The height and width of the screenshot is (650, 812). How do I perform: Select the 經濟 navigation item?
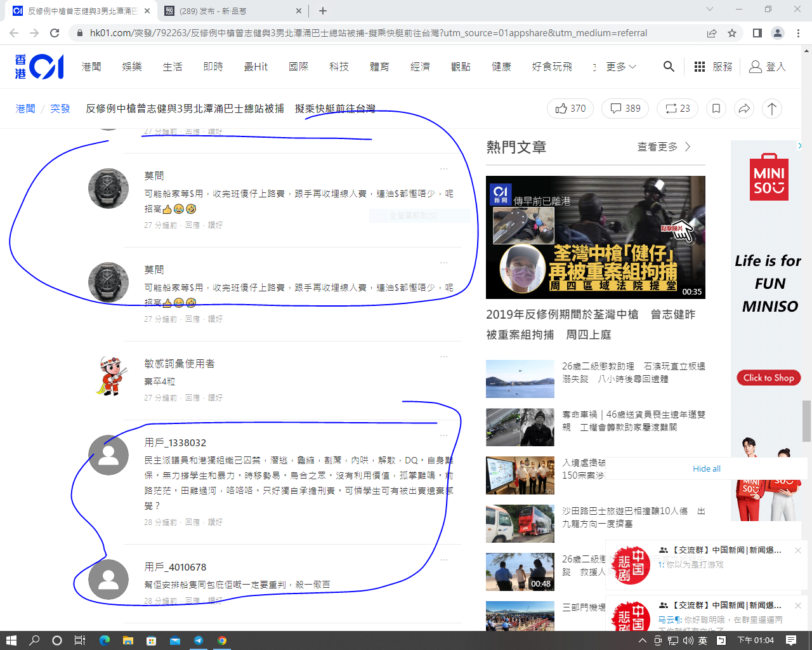point(420,67)
